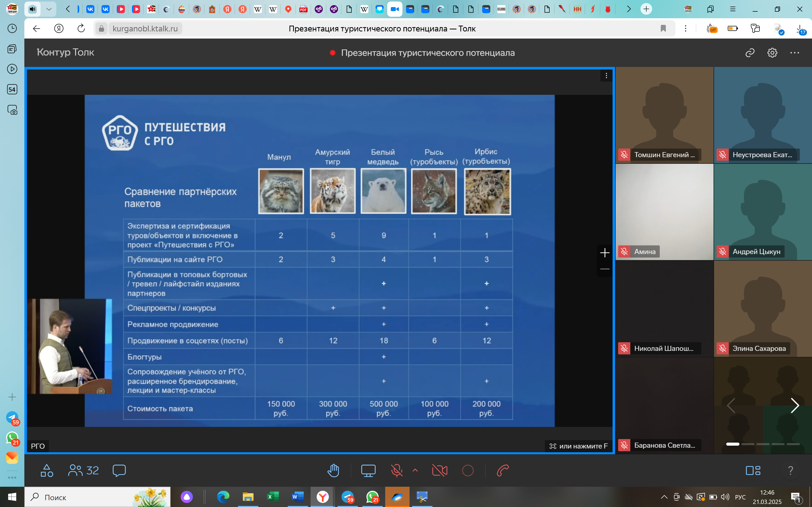The height and width of the screenshot is (507, 812).
Task: Zoom in on shared presentation
Action: coord(605,253)
